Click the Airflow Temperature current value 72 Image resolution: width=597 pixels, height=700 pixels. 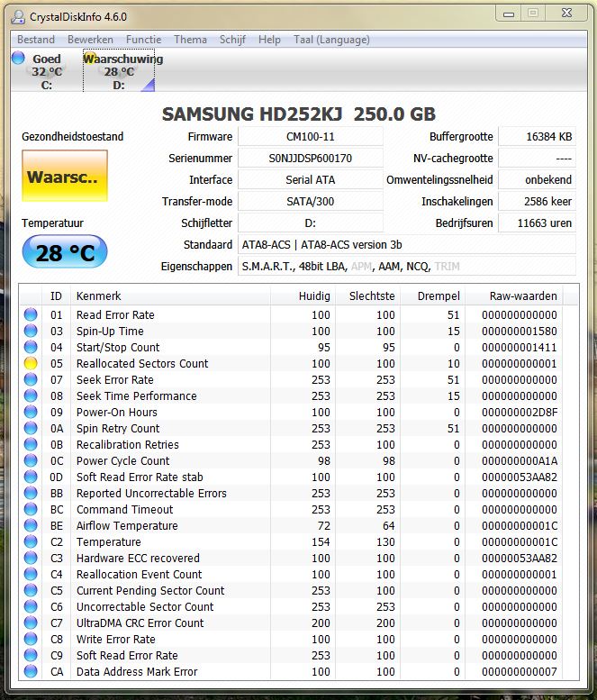[324, 525]
